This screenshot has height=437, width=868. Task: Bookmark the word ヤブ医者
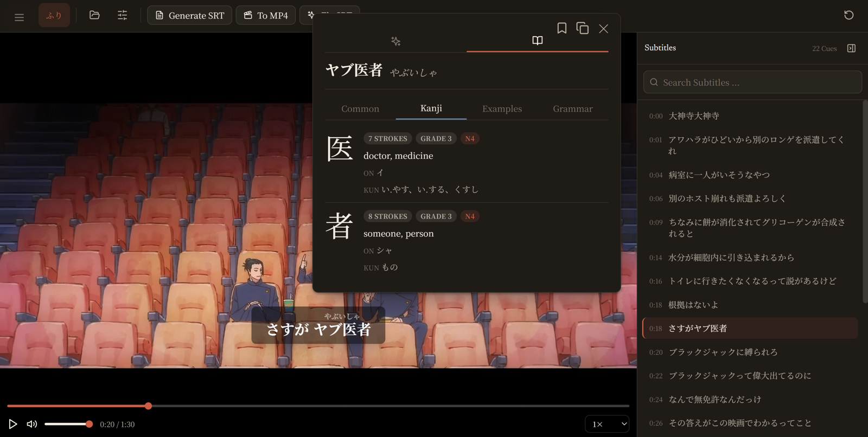(x=561, y=28)
